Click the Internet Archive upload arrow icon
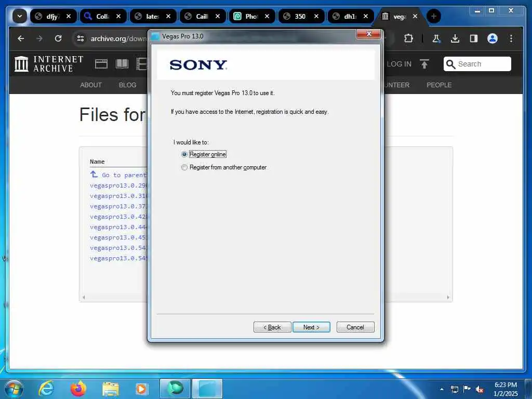 click(424, 64)
